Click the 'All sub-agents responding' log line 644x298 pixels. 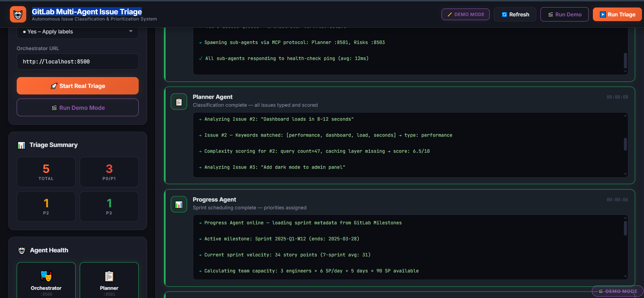[283, 59]
